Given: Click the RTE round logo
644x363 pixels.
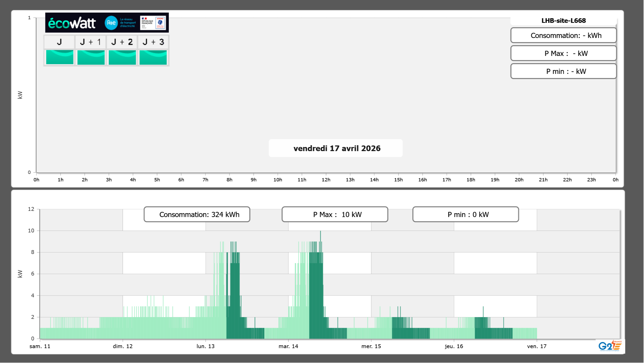Looking at the screenshot, I should click(x=111, y=23).
